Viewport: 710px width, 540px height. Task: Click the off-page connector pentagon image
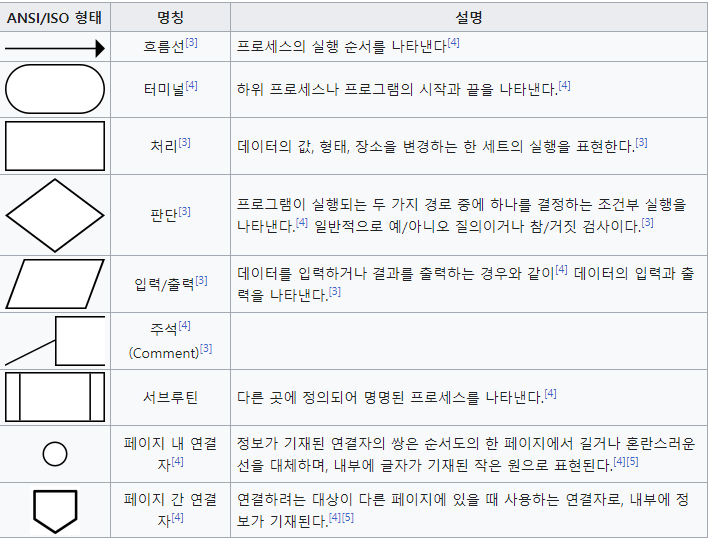pos(55,511)
